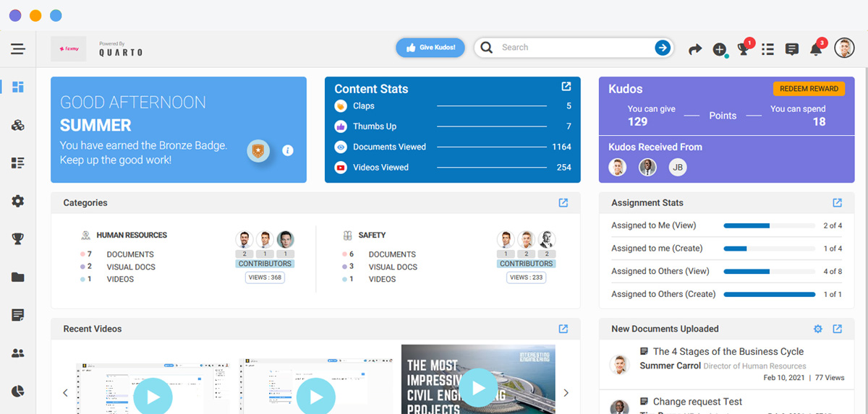Click the JB kudos avatar
This screenshot has height=414, width=868.
coord(678,168)
